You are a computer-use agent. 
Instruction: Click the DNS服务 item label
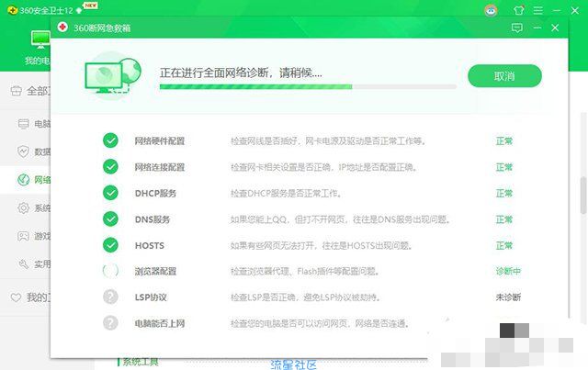[153, 219]
